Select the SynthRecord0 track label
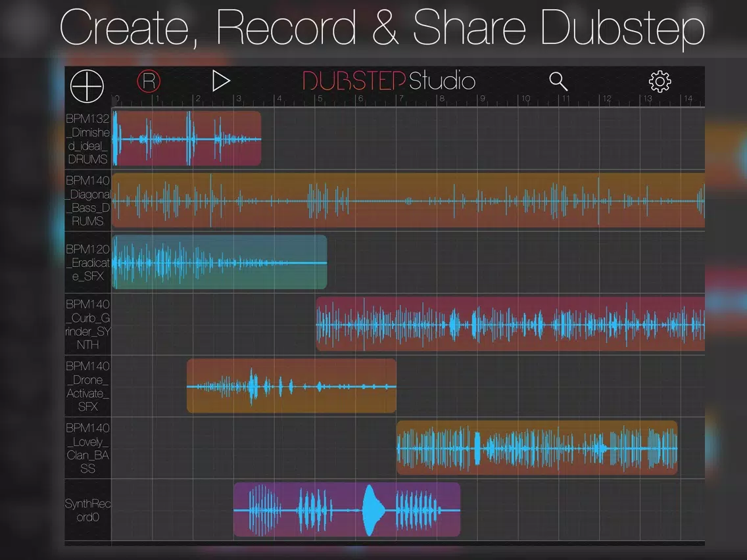747x560 pixels. (x=87, y=510)
